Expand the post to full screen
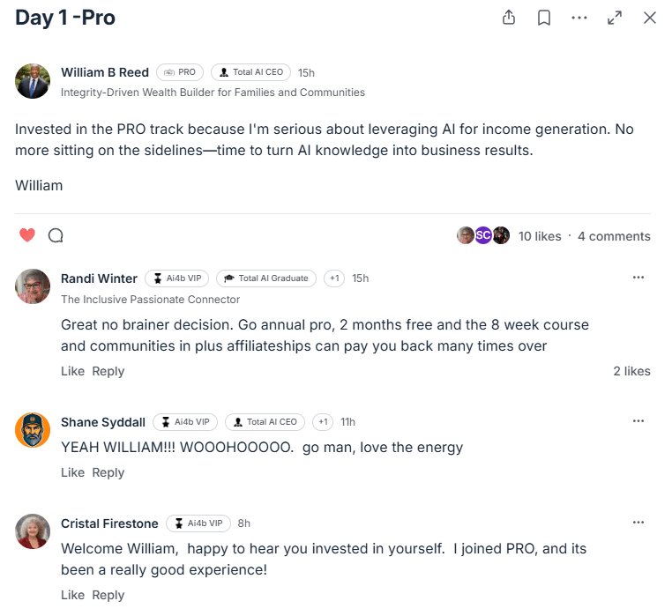This screenshot has height=616, width=672. tap(615, 18)
